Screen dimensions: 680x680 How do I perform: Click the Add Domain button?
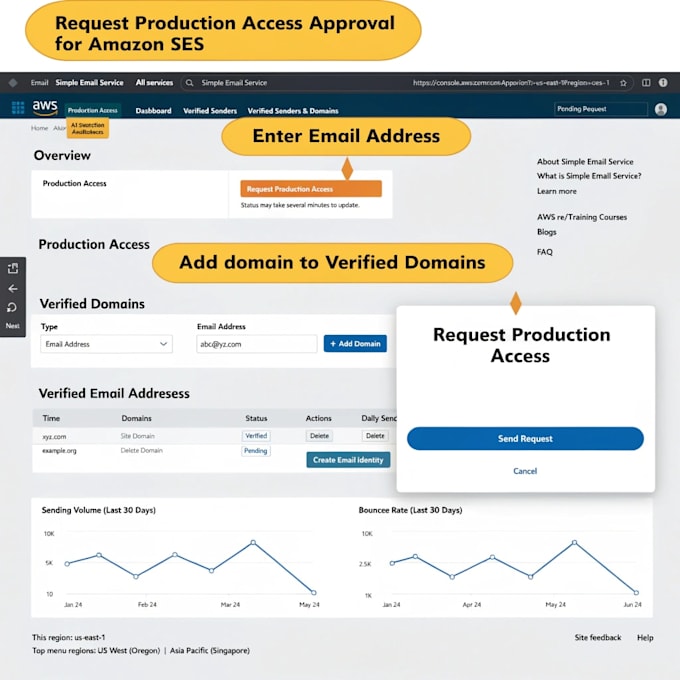pyautogui.click(x=355, y=343)
